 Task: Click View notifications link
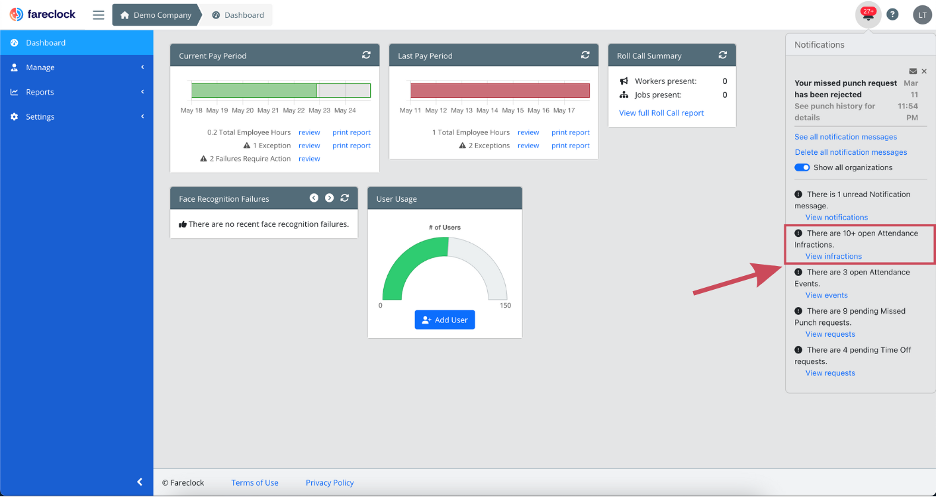[837, 217]
